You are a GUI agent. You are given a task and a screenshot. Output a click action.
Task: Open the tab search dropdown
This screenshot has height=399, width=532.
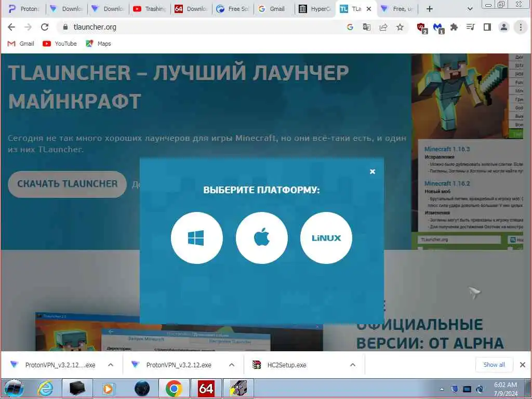470,9
